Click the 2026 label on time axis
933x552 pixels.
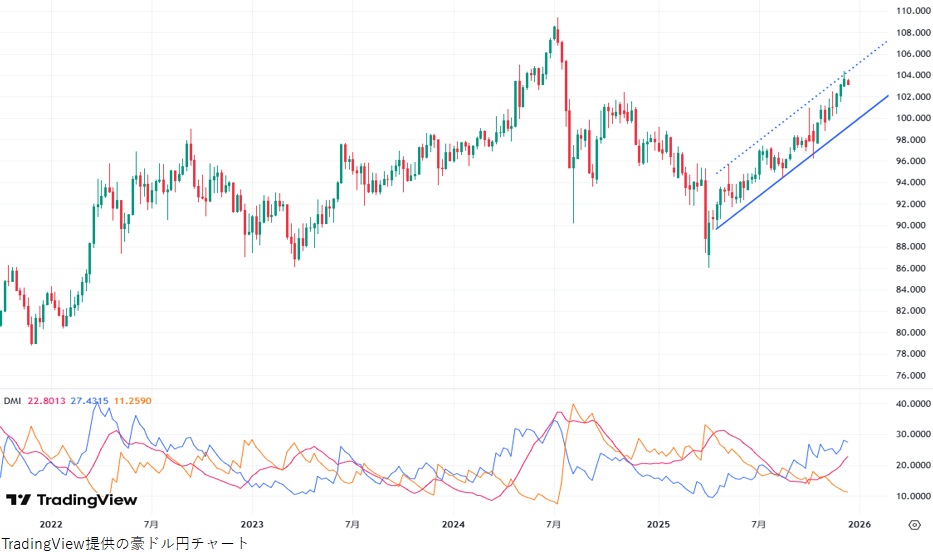coord(859,524)
